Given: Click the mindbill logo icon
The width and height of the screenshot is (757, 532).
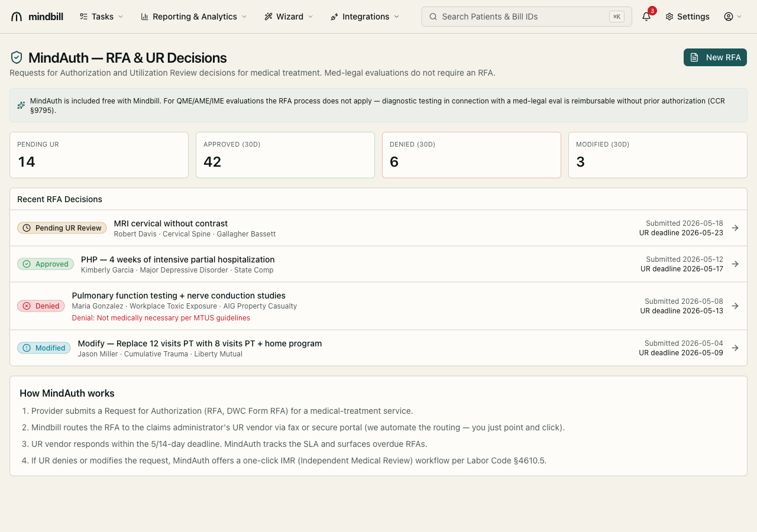Looking at the screenshot, I should pyautogui.click(x=17, y=17).
